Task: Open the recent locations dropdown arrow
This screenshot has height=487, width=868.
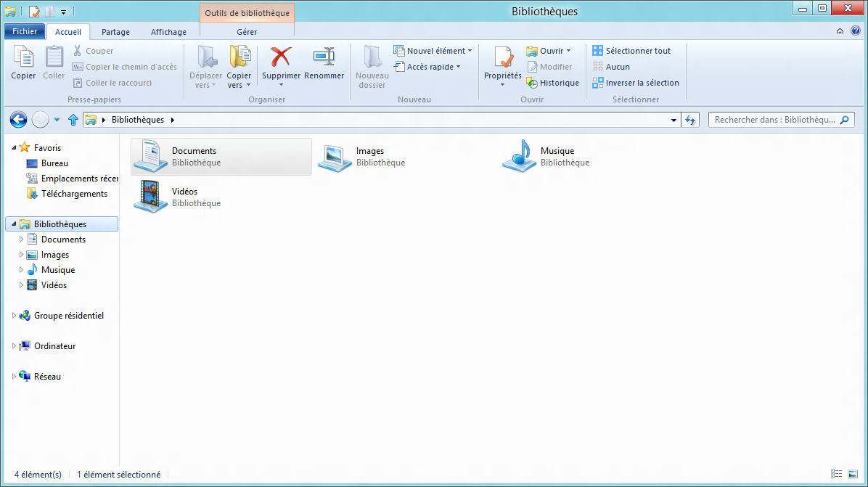Action: (x=57, y=120)
